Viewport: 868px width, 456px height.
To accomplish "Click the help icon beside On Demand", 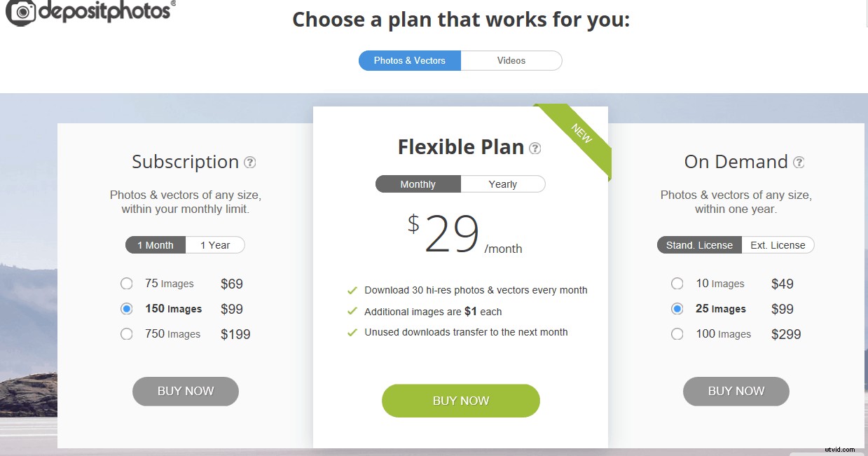I will coord(799,163).
